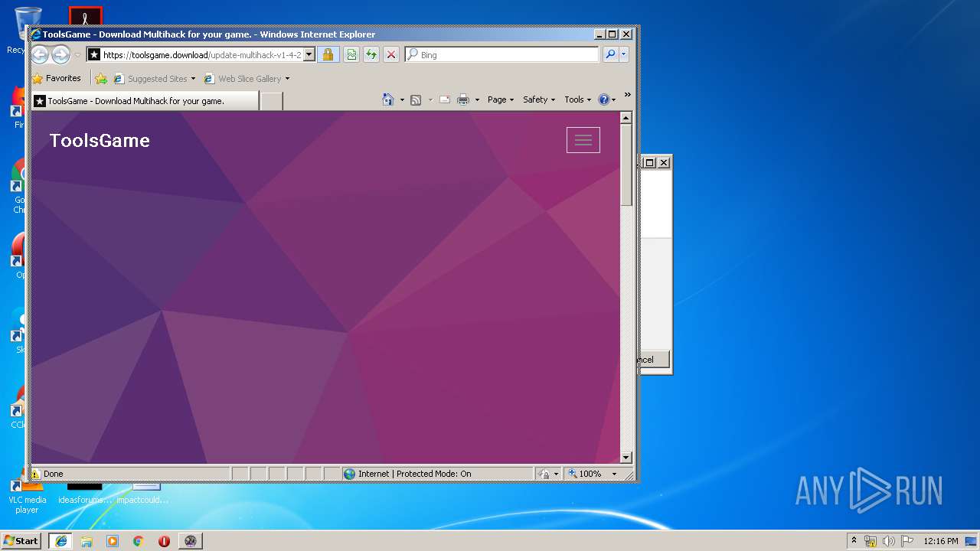
Task: Open Windows Explorer from the taskbar
Action: pyautogui.click(x=87, y=540)
